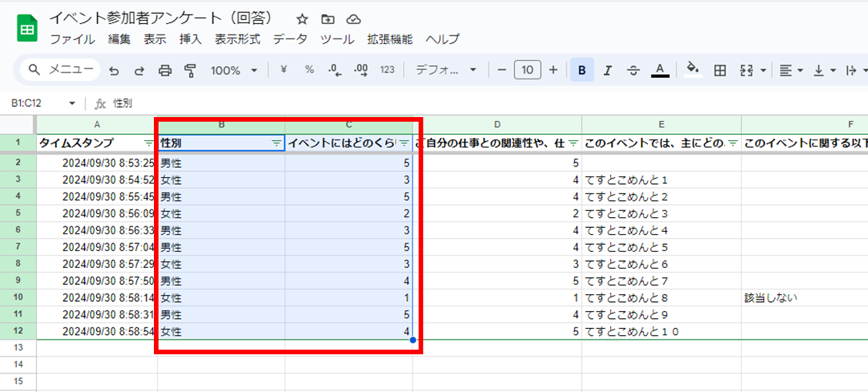Open the text color picker
Viewport: 868px width, 392px height.
click(660, 70)
